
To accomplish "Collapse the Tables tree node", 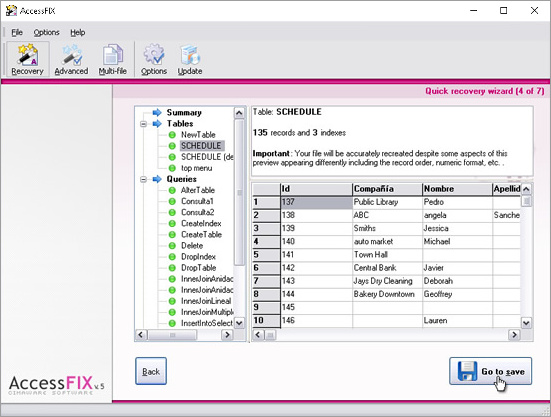I will coord(143,124).
